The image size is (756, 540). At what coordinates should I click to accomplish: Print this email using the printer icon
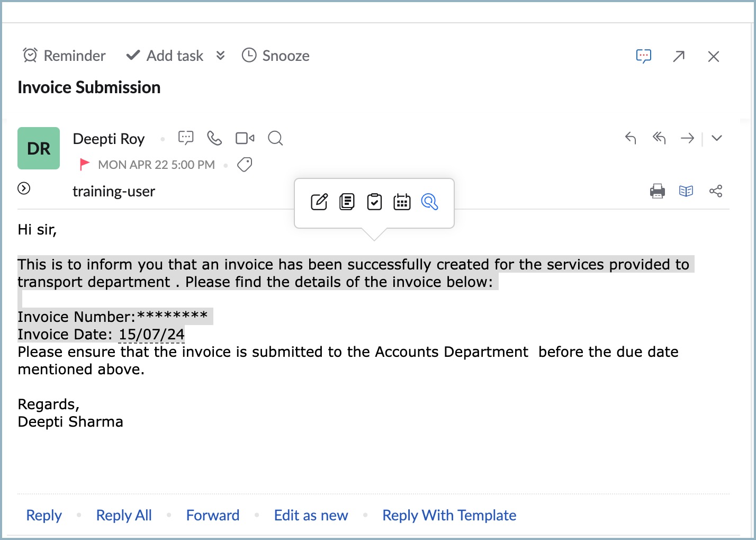[658, 191]
